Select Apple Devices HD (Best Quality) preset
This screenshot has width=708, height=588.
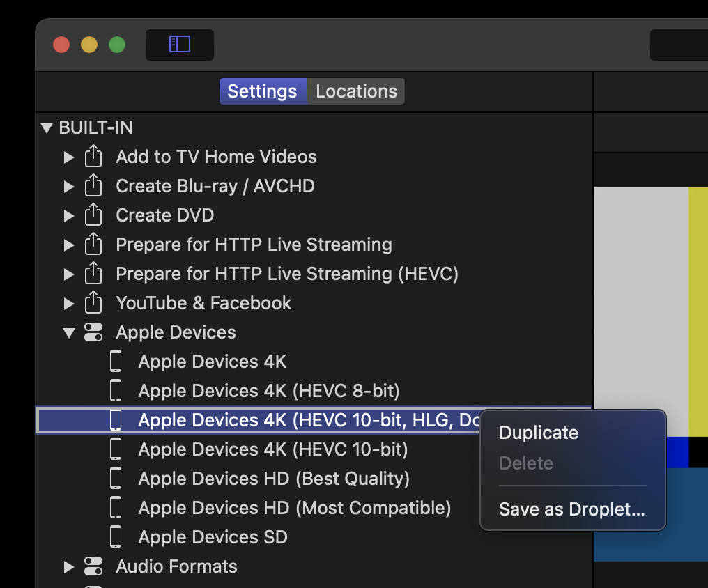tap(274, 479)
